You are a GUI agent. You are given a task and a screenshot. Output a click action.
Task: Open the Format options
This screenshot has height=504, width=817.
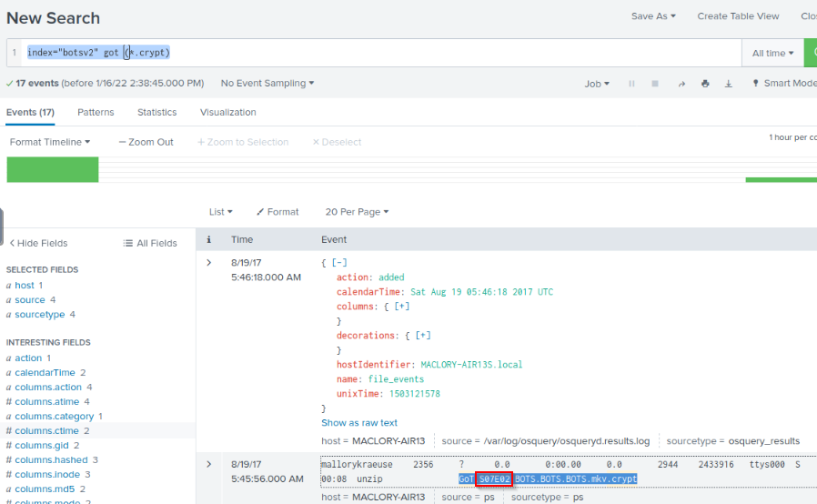click(277, 212)
